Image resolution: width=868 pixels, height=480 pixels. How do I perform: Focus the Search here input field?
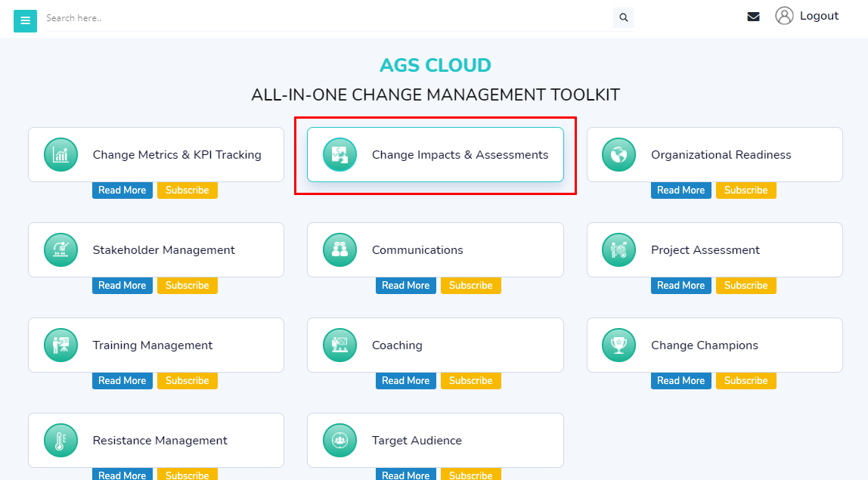(x=329, y=18)
